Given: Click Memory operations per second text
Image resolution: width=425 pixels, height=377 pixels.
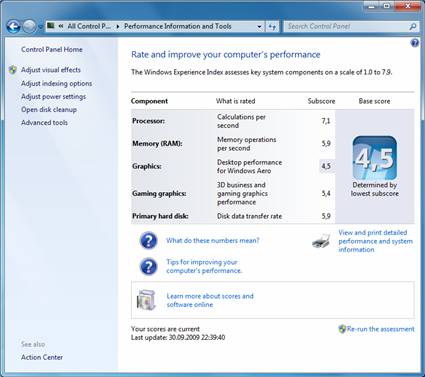Looking at the screenshot, I should click(247, 144).
